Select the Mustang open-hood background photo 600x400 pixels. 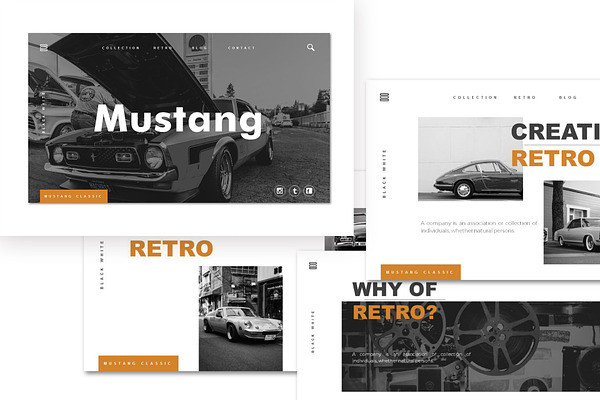(x=179, y=118)
